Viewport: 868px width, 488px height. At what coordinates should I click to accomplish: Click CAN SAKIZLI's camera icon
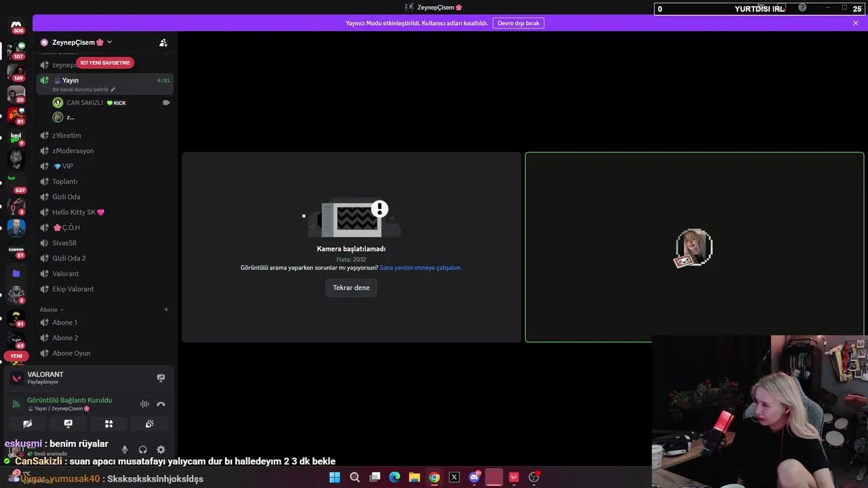(166, 102)
